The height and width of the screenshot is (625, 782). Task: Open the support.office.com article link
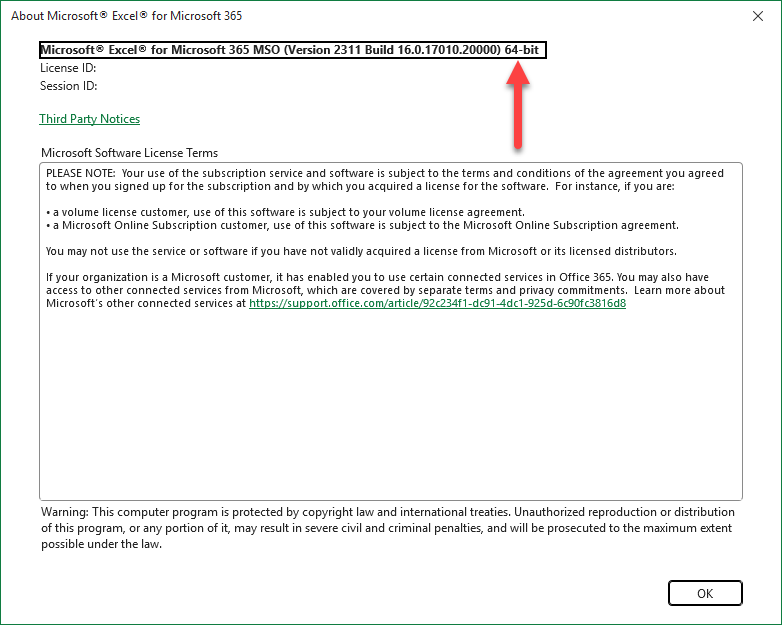pyautogui.click(x=437, y=303)
